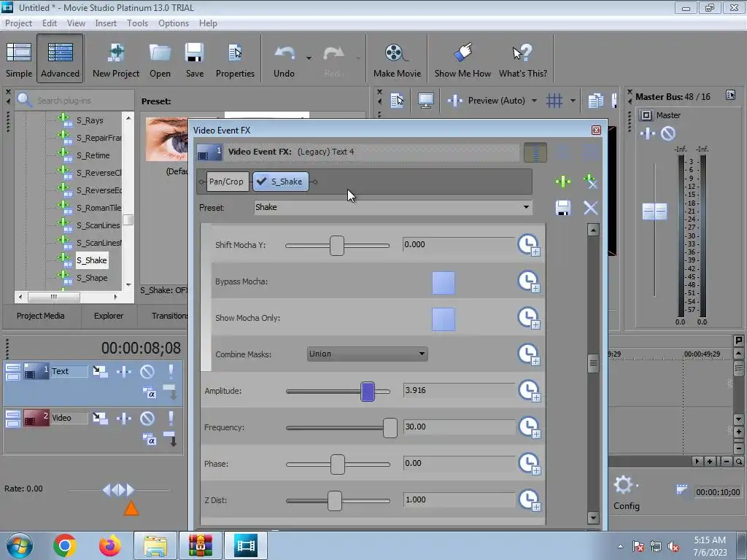
Task: Open Firefox from the taskbar
Action: coord(109,545)
